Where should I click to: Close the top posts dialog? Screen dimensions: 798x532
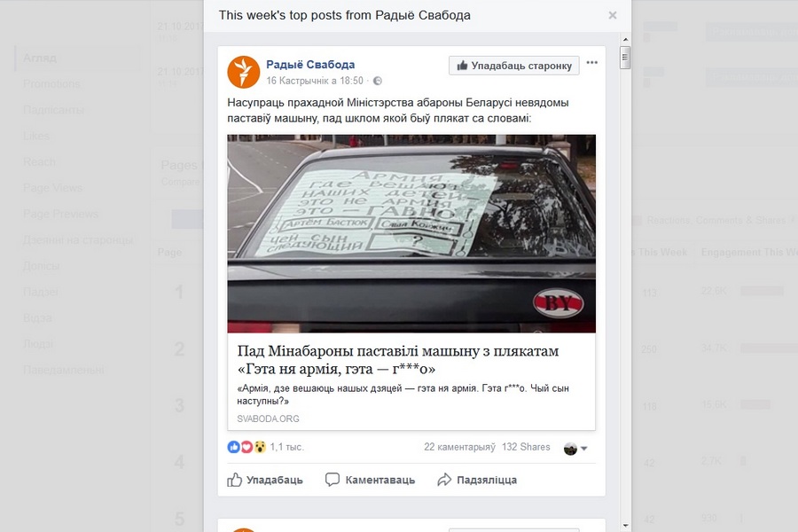tap(613, 15)
